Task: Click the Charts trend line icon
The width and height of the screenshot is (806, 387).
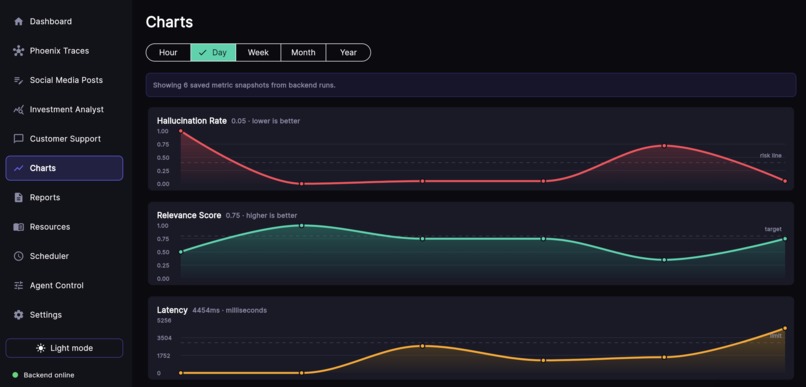Action: 19,168
